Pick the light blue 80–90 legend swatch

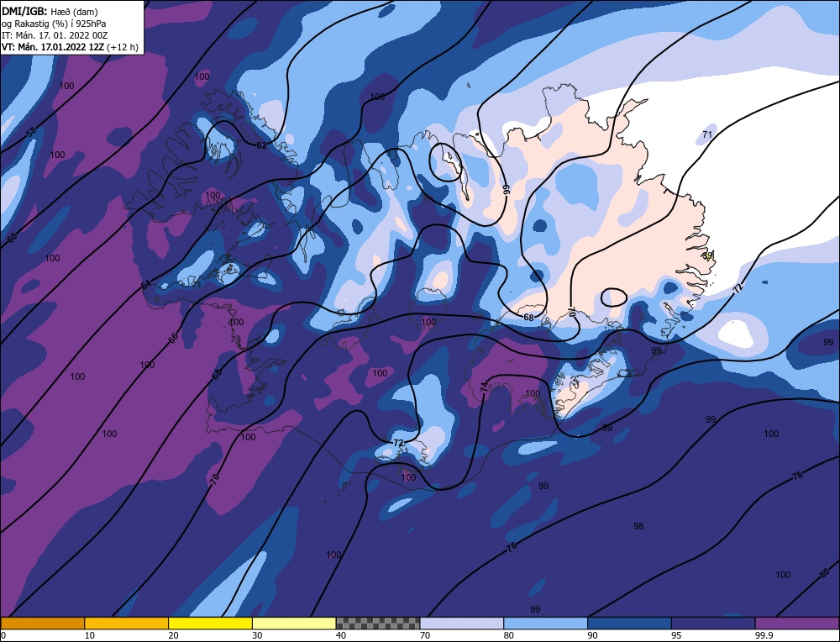point(545,624)
